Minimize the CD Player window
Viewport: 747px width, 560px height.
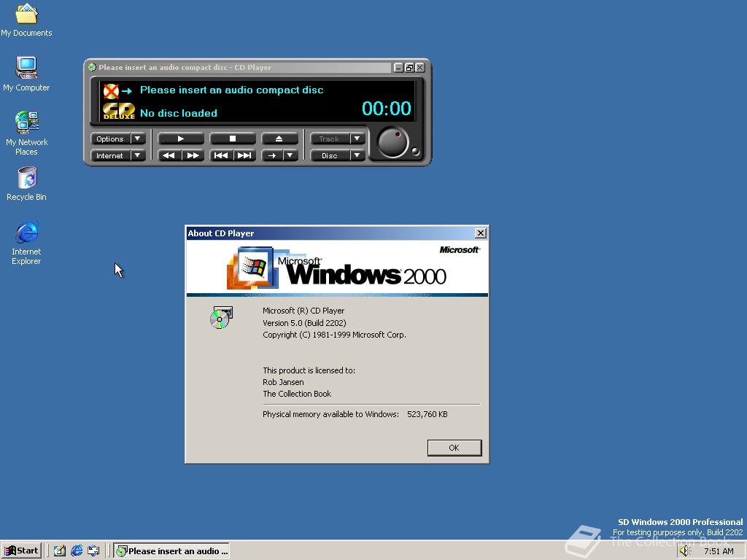399,68
